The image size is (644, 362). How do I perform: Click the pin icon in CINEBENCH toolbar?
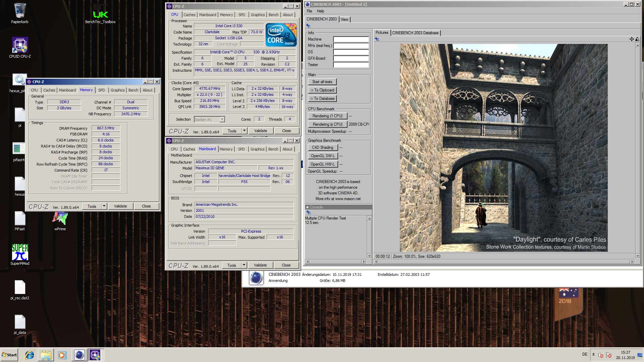[x=308, y=26]
